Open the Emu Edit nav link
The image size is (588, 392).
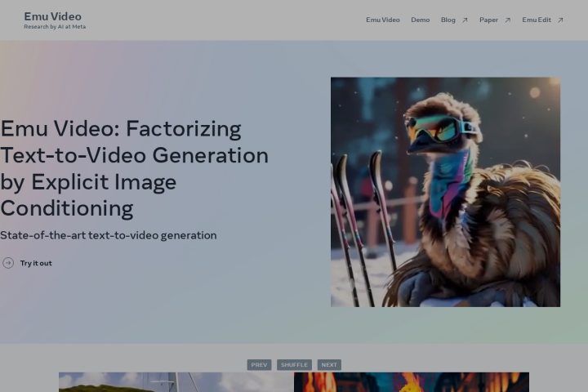(537, 20)
